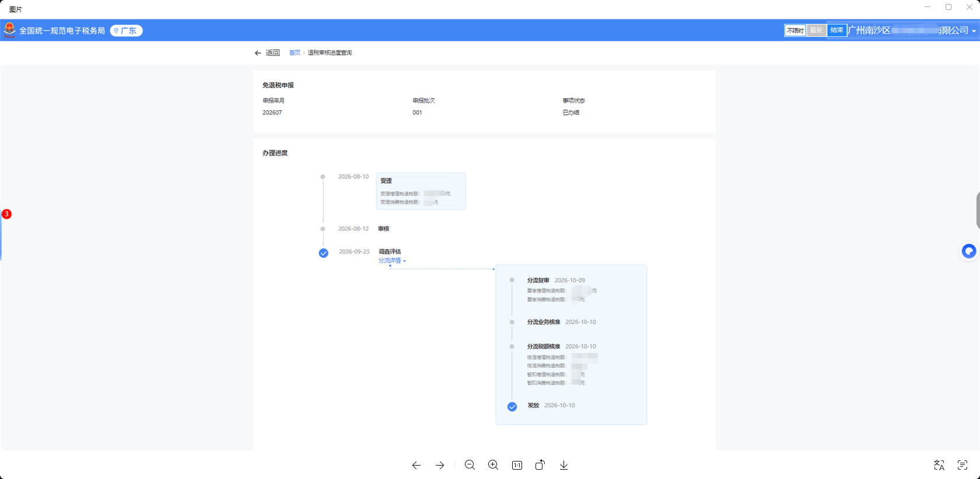
Task: Rotate the image
Action: click(540, 464)
